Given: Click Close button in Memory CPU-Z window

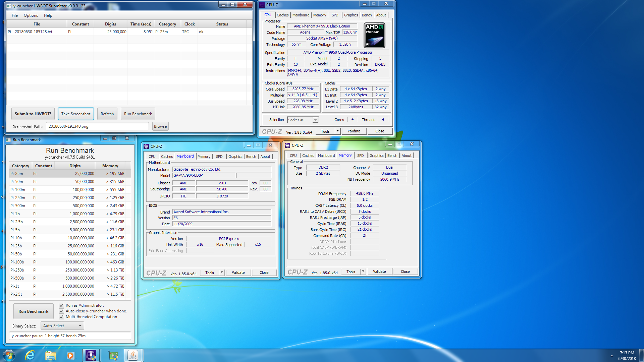Looking at the screenshot, I should click(x=405, y=271).
